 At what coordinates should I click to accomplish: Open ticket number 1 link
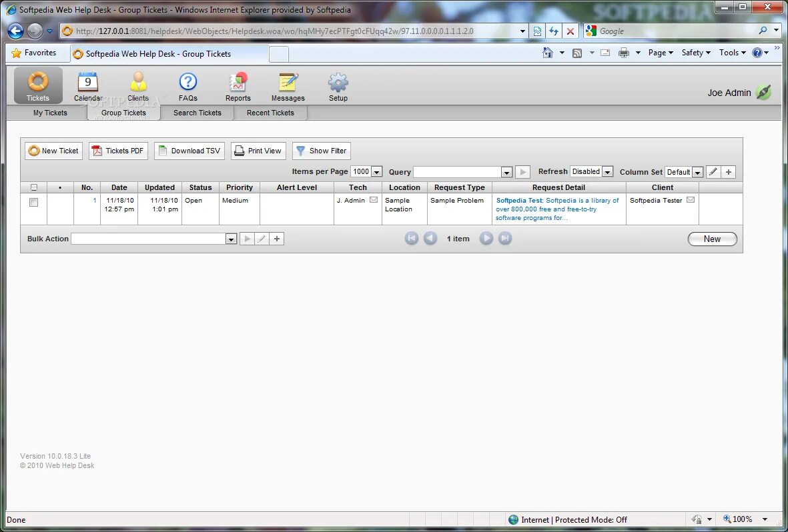pyautogui.click(x=95, y=201)
